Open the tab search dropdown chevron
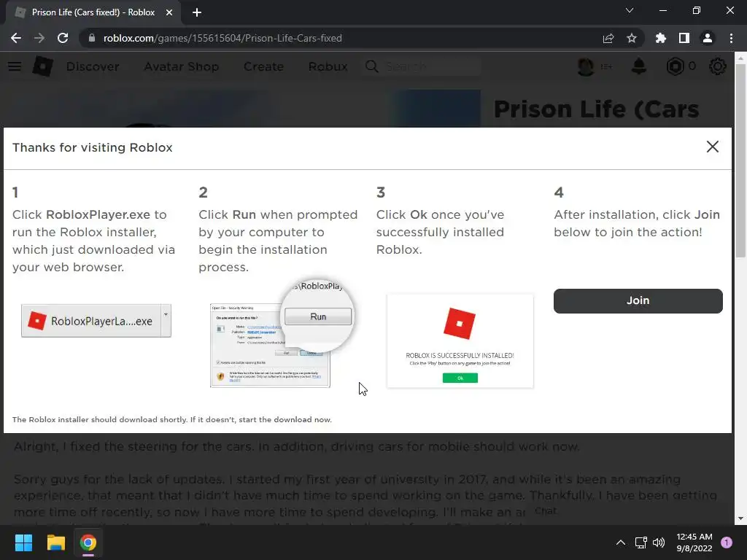 (x=630, y=10)
